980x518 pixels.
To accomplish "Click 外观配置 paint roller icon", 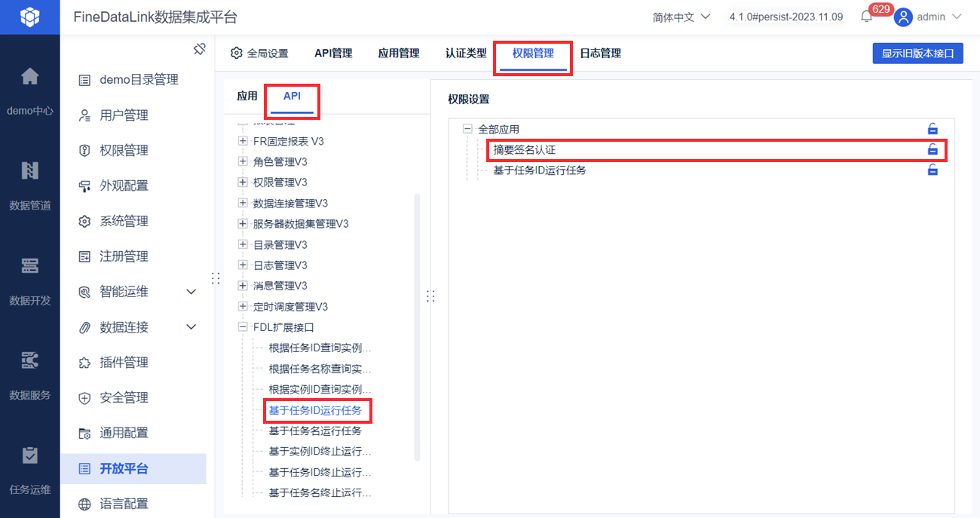I will [84, 185].
